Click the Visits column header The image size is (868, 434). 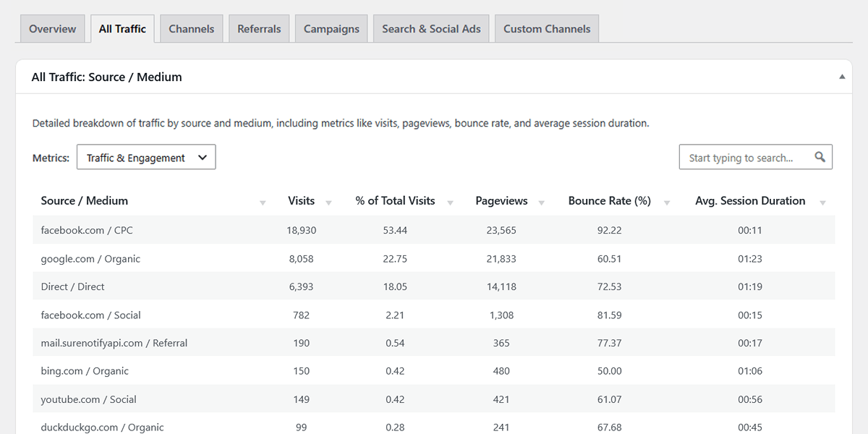pos(301,201)
